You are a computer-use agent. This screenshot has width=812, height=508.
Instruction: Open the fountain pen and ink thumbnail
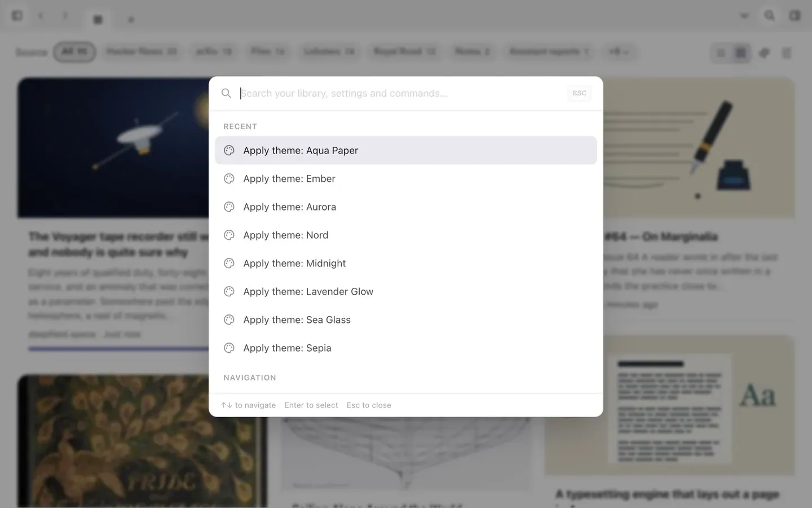(699, 147)
